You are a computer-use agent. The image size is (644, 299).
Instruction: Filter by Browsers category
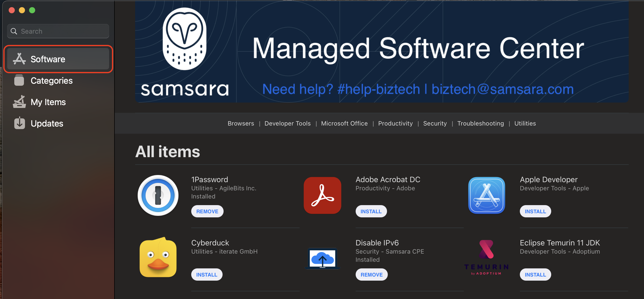pos(241,123)
